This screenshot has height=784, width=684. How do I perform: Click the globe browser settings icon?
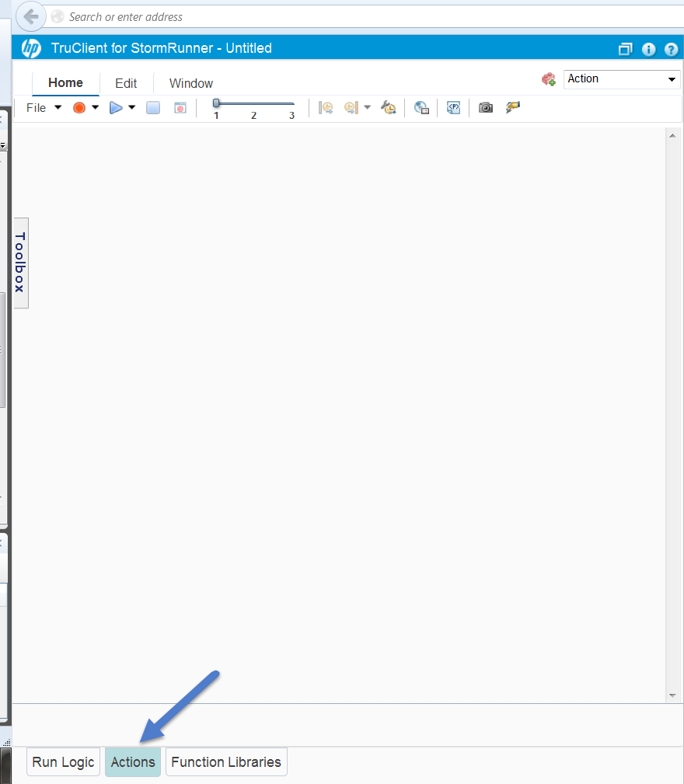tap(421, 107)
